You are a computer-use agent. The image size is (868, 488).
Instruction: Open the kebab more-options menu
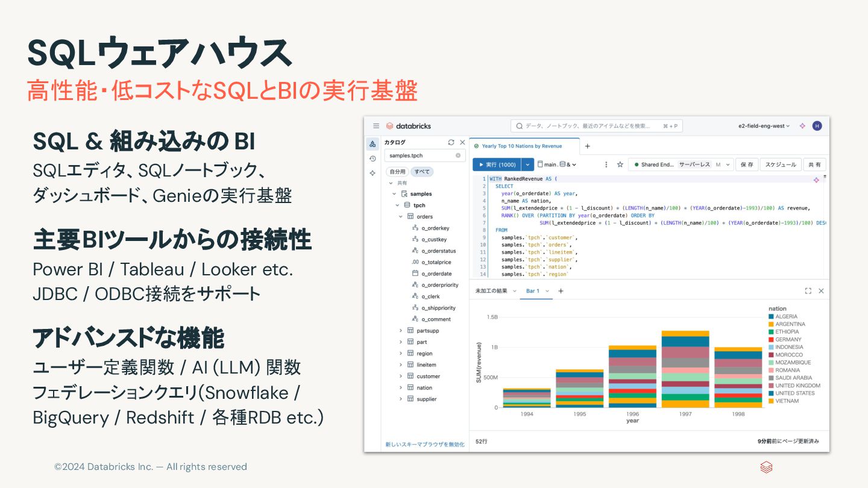click(x=606, y=164)
